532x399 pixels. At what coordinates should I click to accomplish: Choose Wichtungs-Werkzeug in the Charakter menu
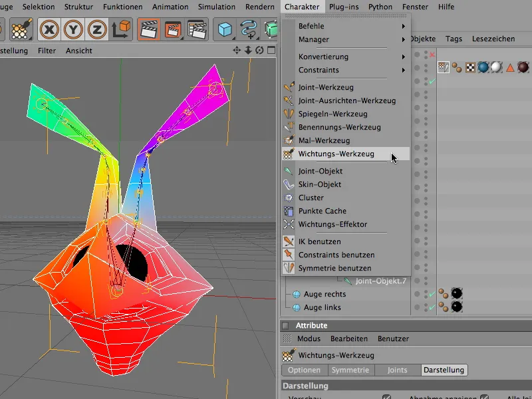[346, 154]
